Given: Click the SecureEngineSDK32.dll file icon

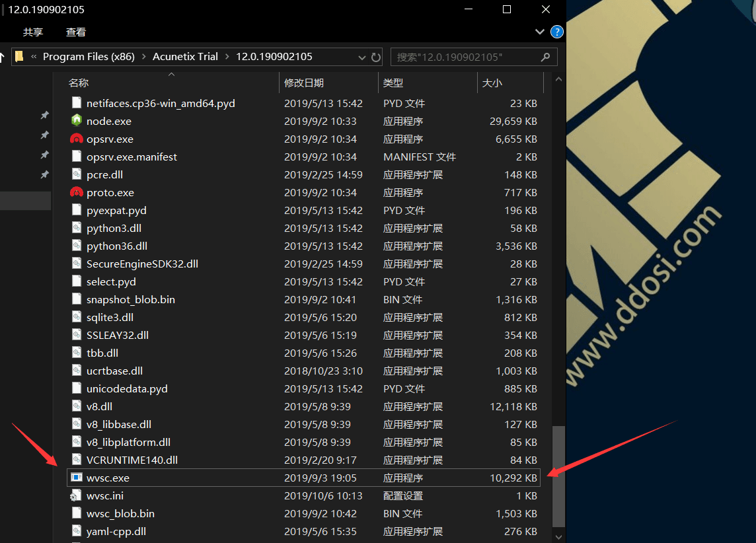Looking at the screenshot, I should pyautogui.click(x=76, y=263).
